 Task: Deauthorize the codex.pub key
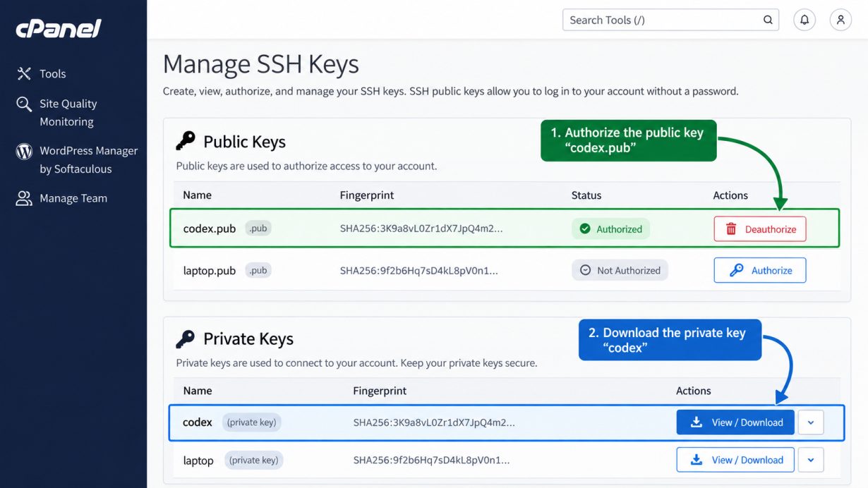(x=760, y=229)
